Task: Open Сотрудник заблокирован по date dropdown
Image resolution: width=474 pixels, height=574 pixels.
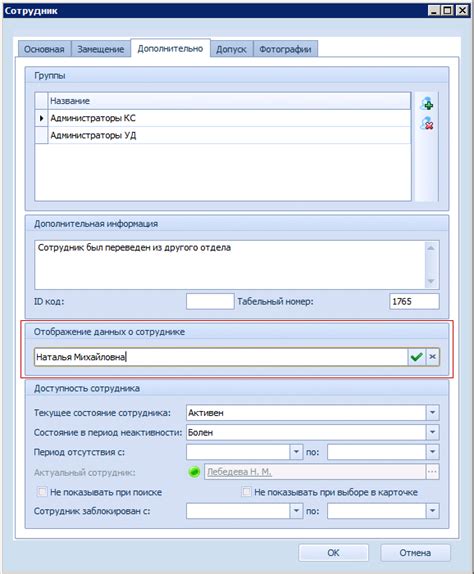Action: pos(432,511)
